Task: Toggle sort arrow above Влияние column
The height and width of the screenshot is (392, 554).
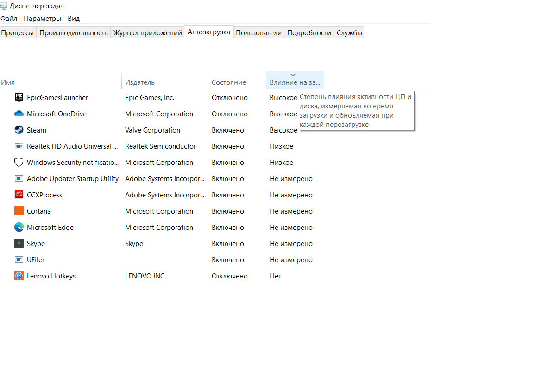Action: tap(293, 75)
